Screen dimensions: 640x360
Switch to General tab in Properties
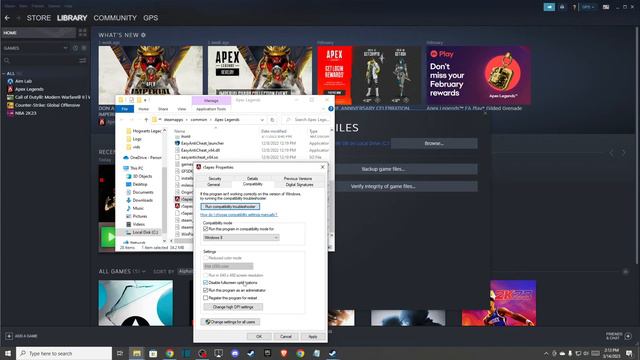[x=213, y=184]
